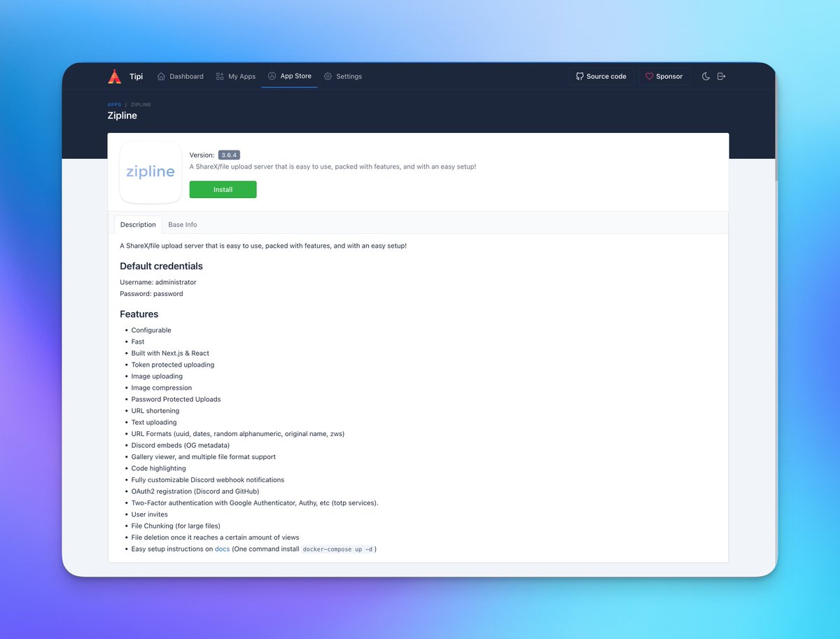Click the GitHub icon on Source code
This screenshot has width=840, height=639.
[x=580, y=76]
